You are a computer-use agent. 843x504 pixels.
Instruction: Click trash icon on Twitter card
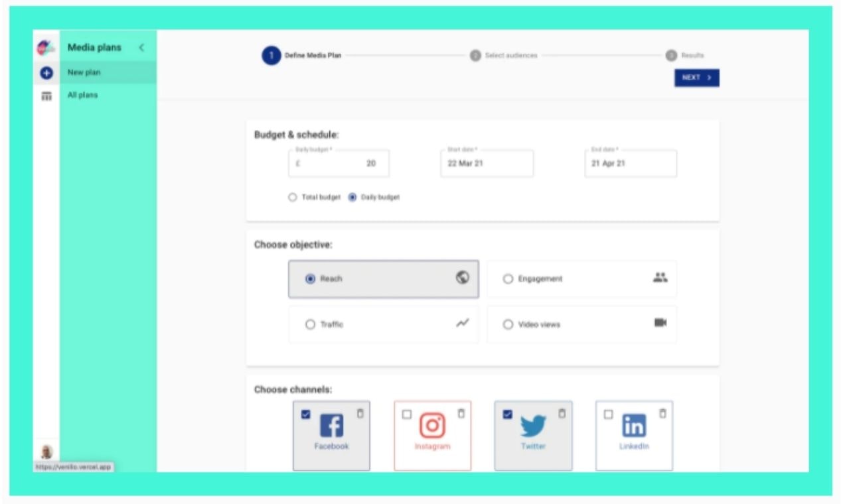click(562, 413)
